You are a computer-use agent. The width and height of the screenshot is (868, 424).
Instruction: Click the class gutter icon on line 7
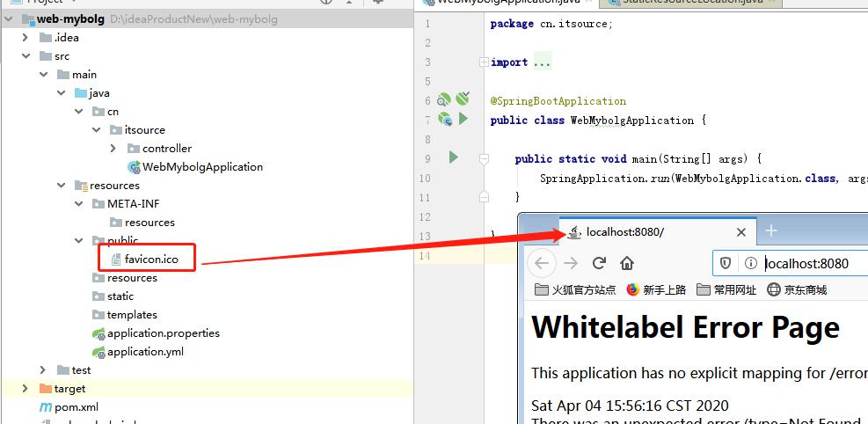(446, 119)
